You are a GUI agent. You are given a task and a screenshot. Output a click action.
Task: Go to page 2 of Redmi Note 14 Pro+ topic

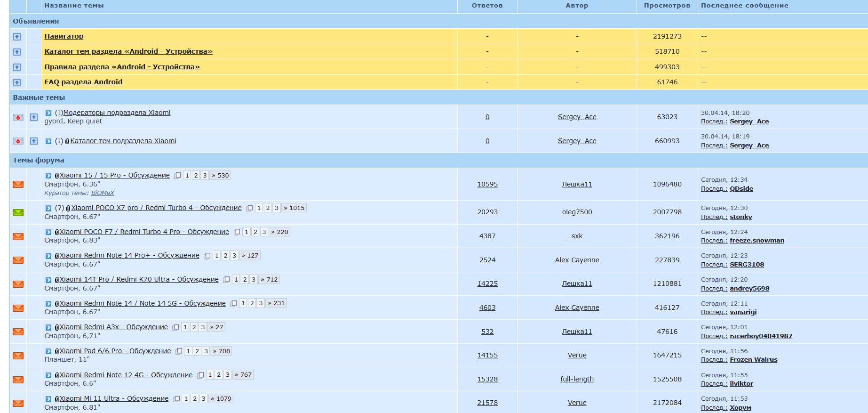pyautogui.click(x=225, y=256)
